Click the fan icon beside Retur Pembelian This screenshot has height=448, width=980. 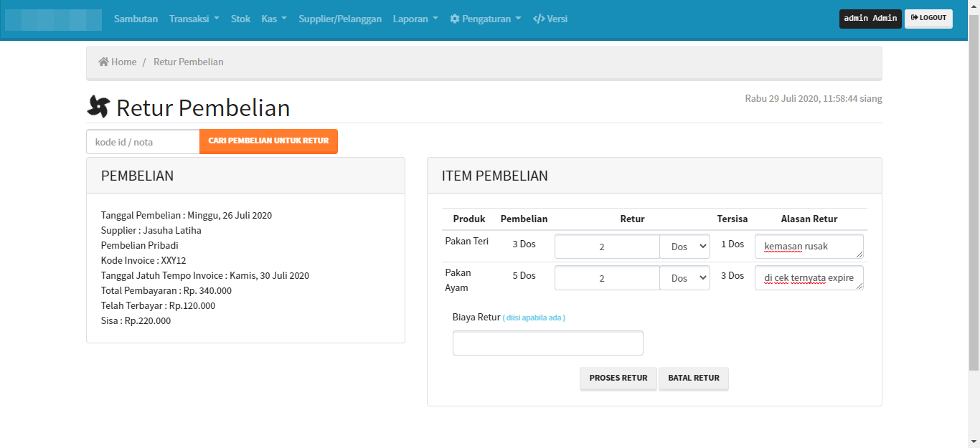(x=98, y=108)
